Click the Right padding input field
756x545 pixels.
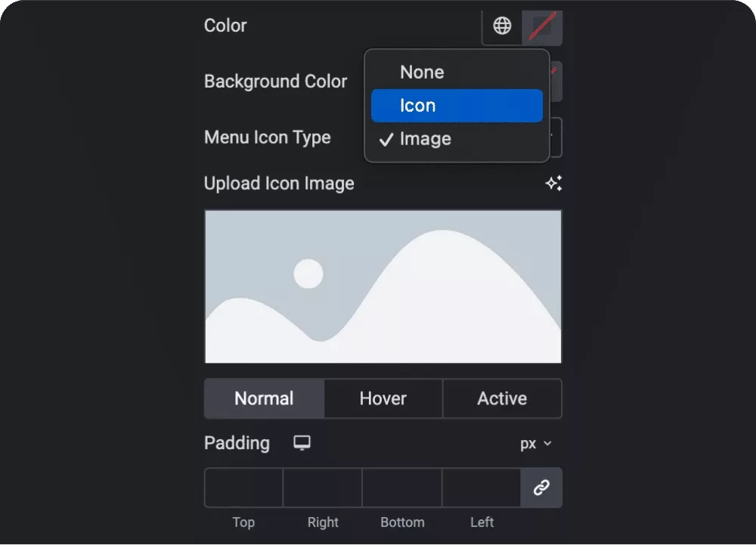pos(323,488)
